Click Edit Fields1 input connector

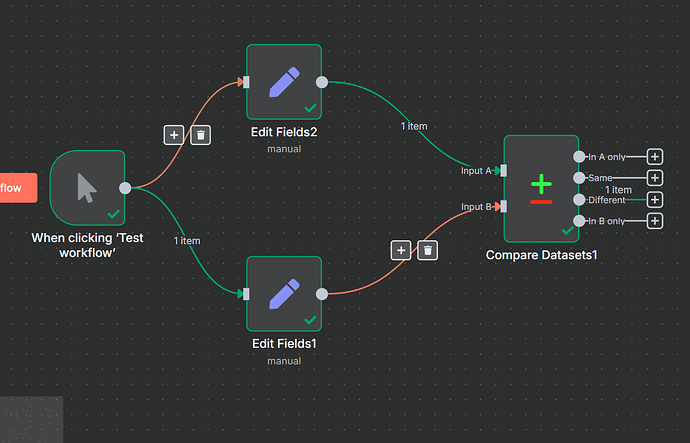[x=246, y=294]
